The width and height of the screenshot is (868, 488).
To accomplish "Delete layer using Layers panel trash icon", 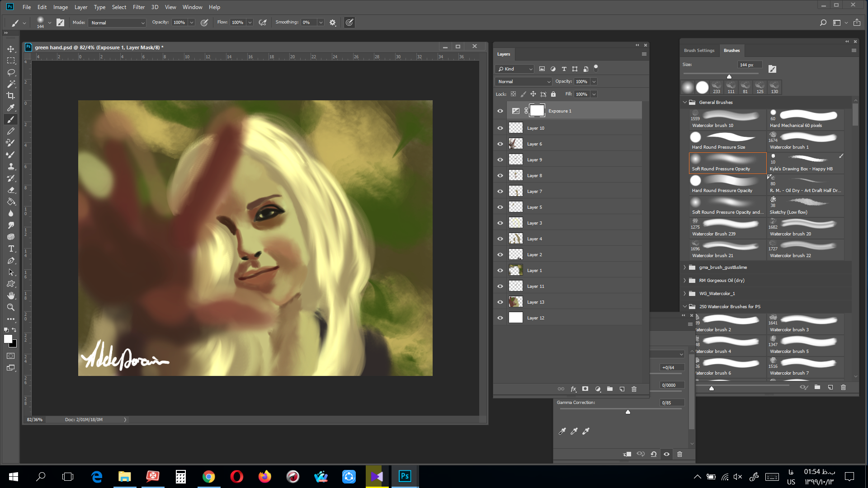I will (x=634, y=389).
